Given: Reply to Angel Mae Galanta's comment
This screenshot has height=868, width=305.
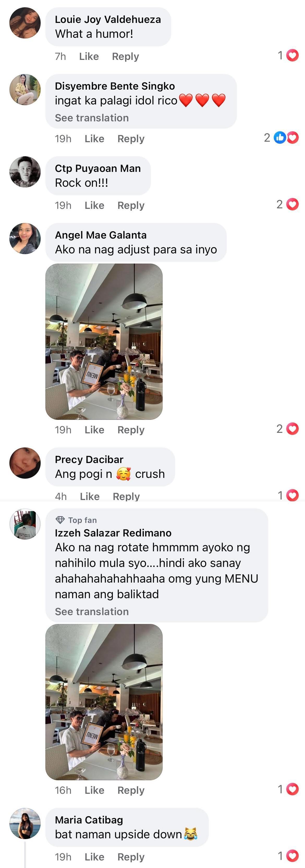Looking at the screenshot, I should (131, 430).
